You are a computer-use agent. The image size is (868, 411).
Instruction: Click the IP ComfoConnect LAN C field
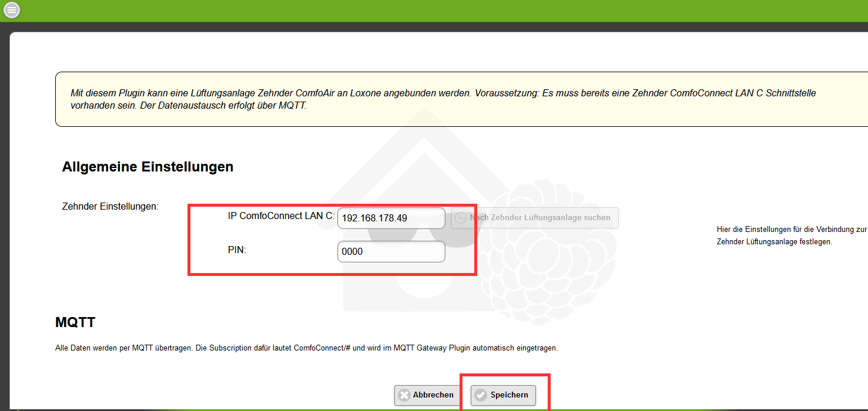point(391,218)
